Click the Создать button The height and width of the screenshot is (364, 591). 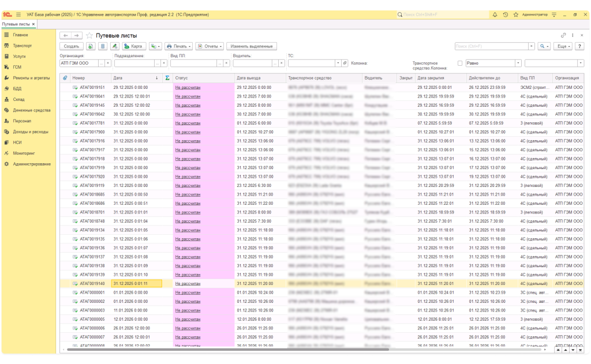click(x=72, y=46)
